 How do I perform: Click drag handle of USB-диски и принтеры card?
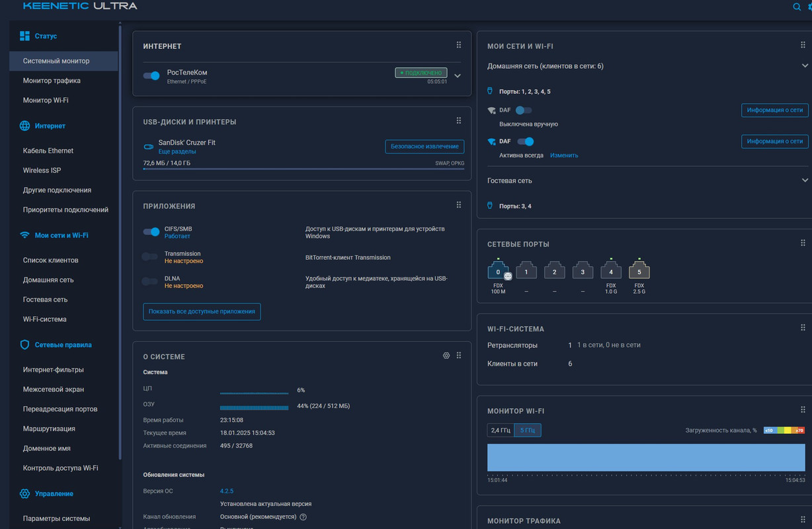[459, 120]
